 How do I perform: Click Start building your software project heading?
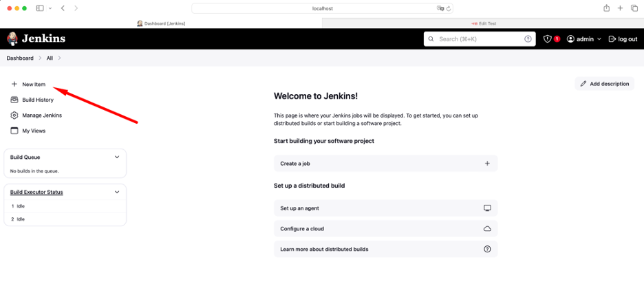tap(324, 141)
